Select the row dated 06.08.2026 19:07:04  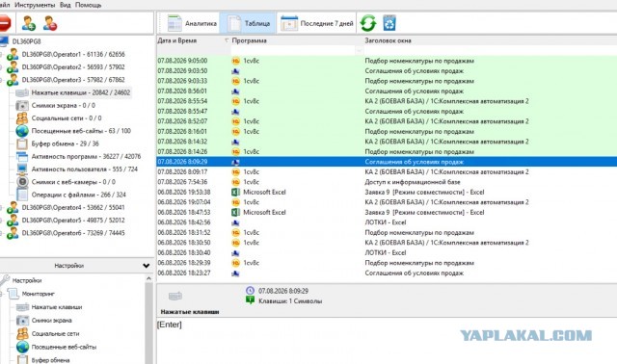coord(387,202)
